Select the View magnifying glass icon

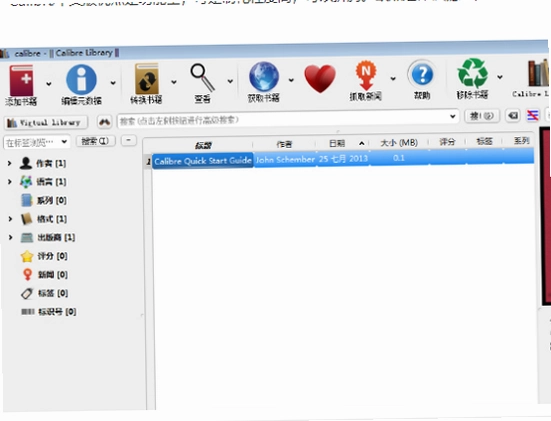[202, 77]
